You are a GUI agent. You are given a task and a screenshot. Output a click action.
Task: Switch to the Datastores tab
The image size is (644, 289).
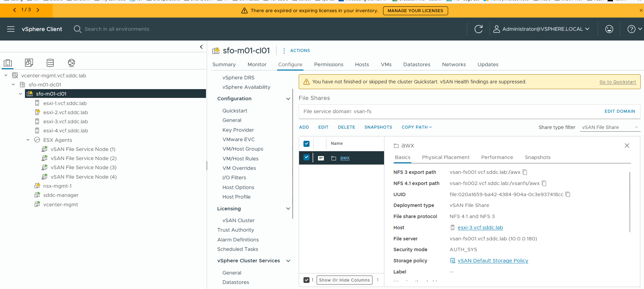click(x=416, y=64)
